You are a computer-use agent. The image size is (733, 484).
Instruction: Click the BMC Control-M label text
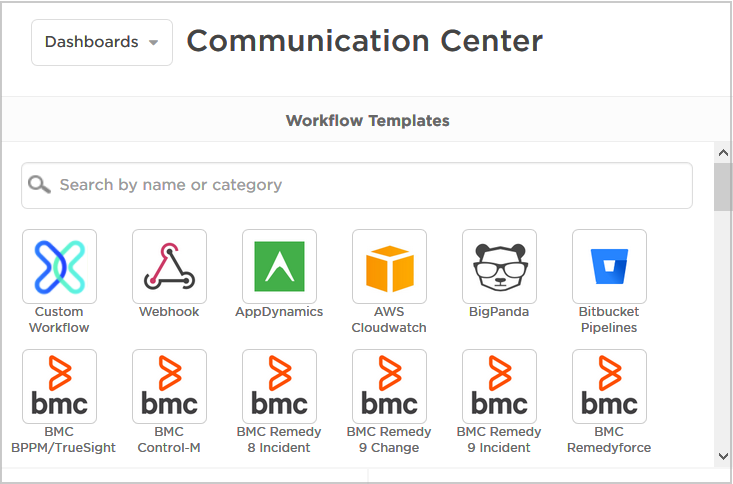(x=169, y=440)
